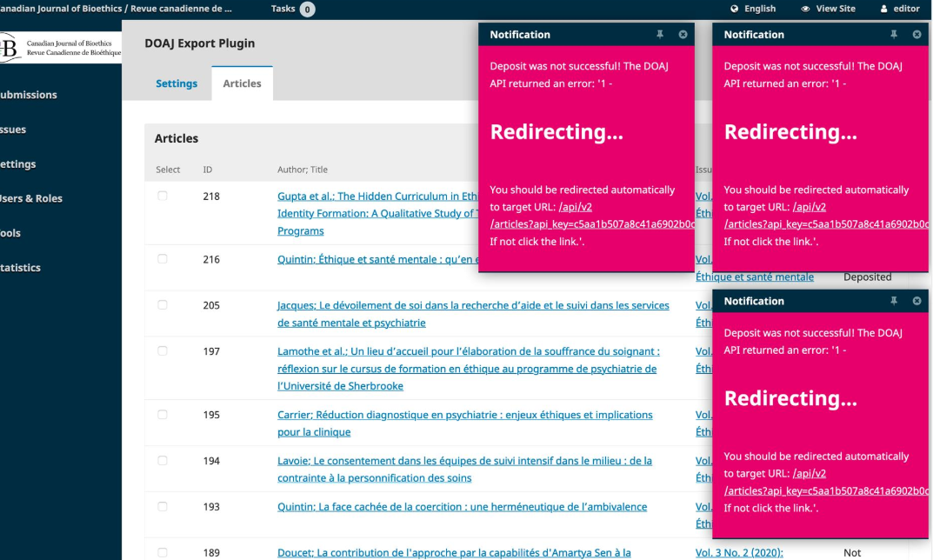Click Éthique et santé mentale issue link
Screen dimensions: 933x560
755,277
